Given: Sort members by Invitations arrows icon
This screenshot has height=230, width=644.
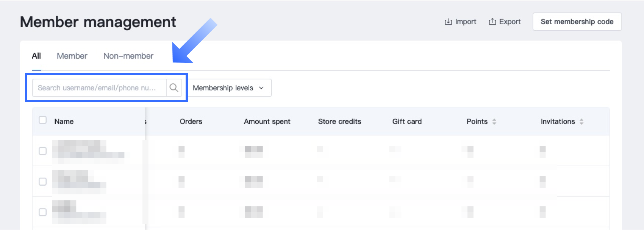Looking at the screenshot, I should coord(581,122).
